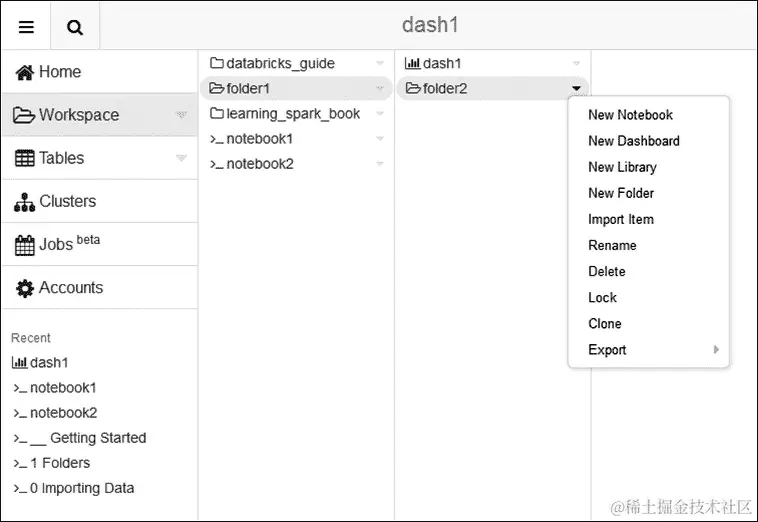Click the search magnifier icon
758x522 pixels.
[x=74, y=28]
